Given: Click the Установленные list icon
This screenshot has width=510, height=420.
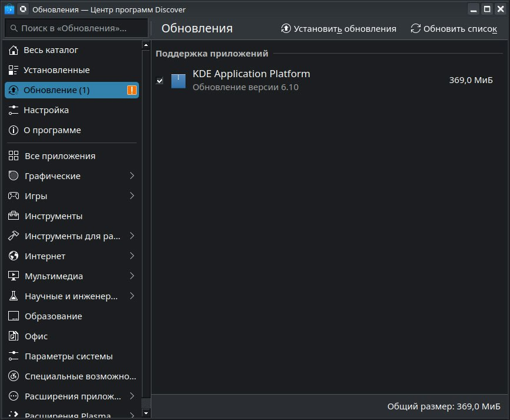Looking at the screenshot, I should pyautogui.click(x=14, y=70).
